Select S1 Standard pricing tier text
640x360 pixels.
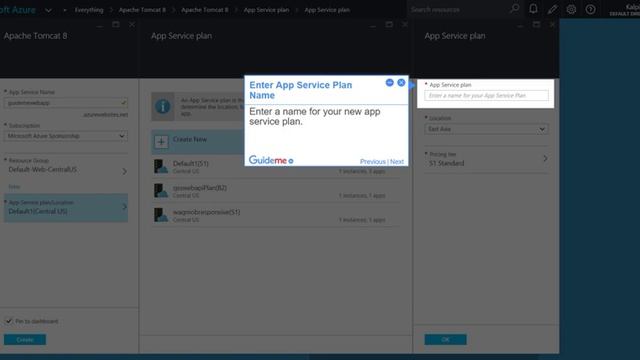pyautogui.click(x=447, y=163)
